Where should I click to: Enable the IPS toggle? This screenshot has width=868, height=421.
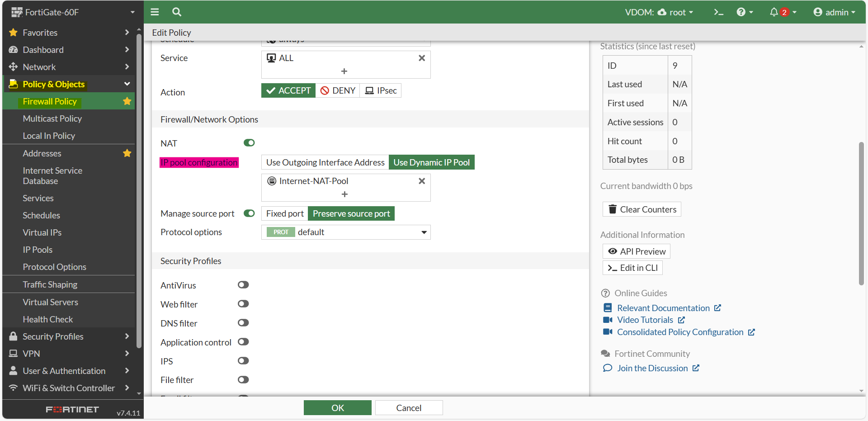click(x=243, y=361)
